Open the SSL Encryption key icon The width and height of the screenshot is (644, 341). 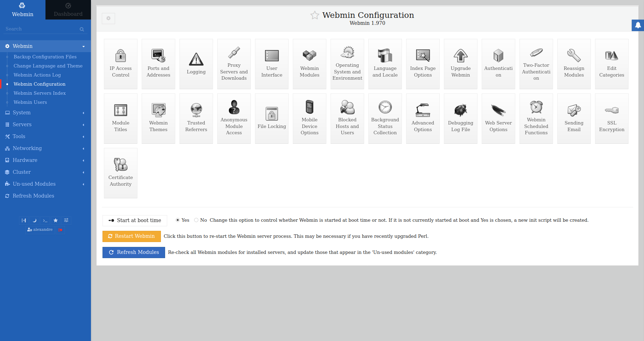[x=611, y=111]
